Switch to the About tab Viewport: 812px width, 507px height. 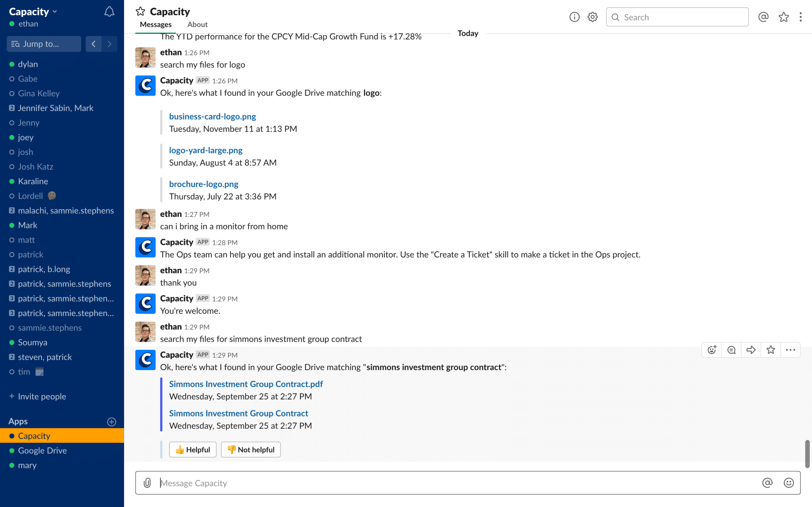[197, 24]
